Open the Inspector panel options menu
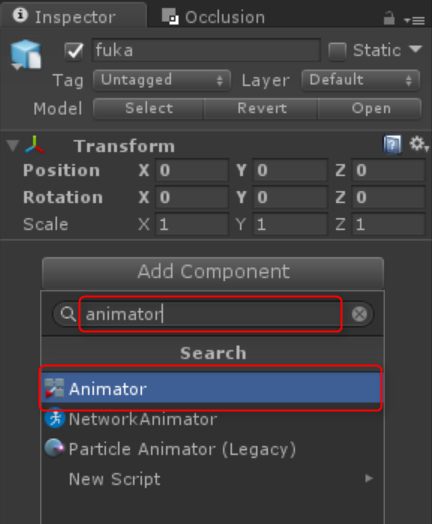This screenshot has width=432, height=524. pos(414,21)
